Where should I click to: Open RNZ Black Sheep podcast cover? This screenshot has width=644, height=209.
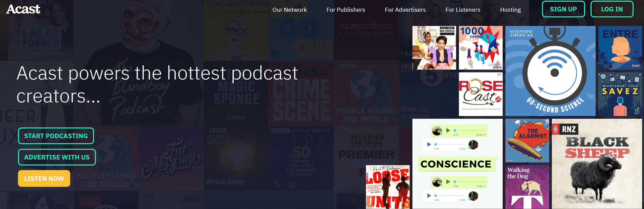[x=597, y=164]
